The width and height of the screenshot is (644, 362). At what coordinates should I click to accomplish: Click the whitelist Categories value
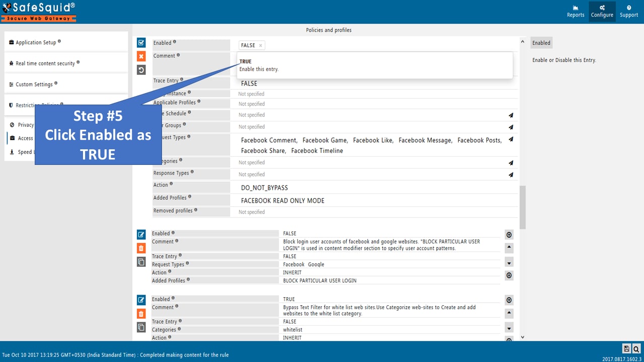293,330
